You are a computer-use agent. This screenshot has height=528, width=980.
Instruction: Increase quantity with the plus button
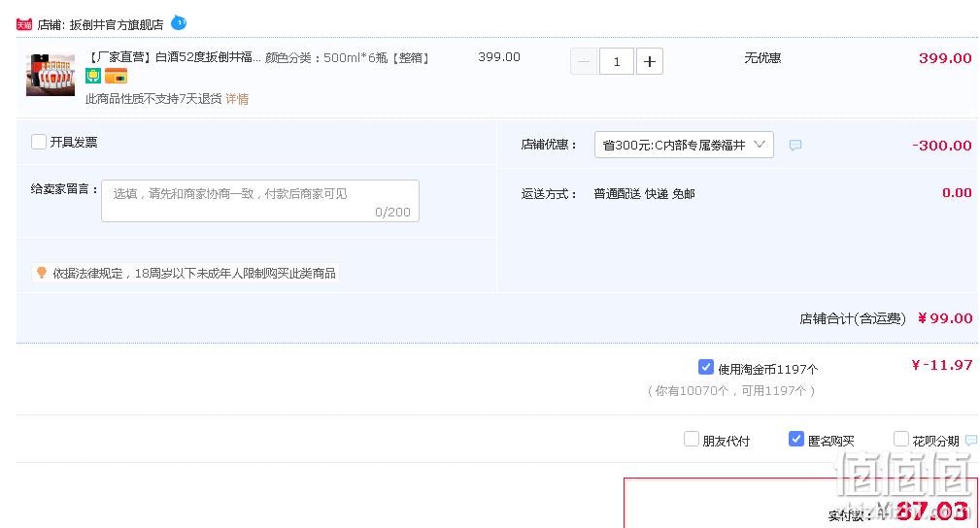[650, 61]
